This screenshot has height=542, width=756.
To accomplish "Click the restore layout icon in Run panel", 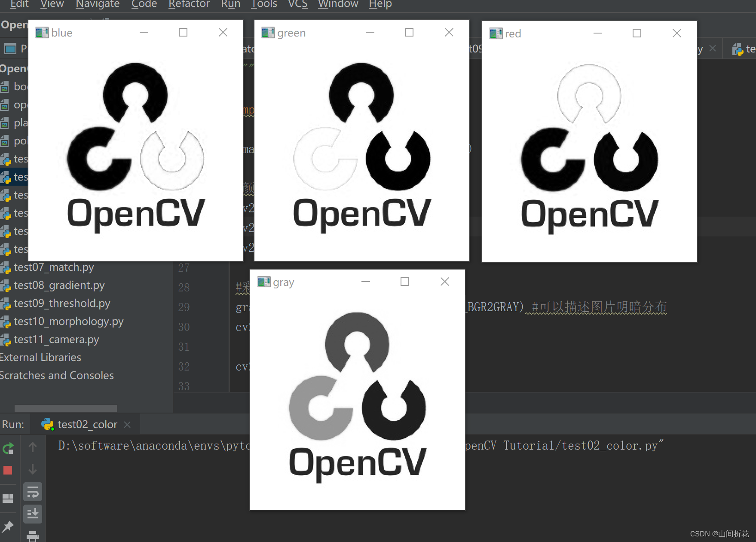I will pos(8,498).
